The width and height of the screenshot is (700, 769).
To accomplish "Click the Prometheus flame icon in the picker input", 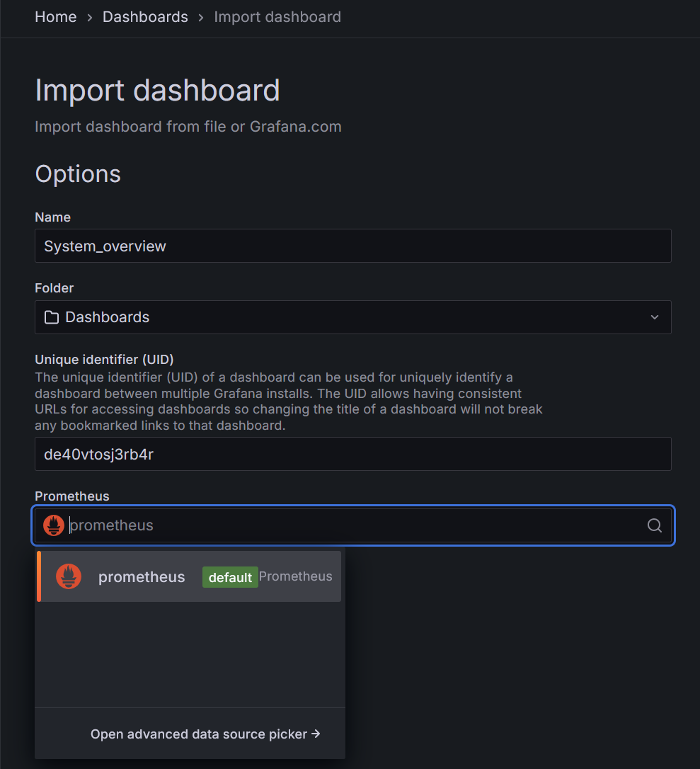I will [53, 525].
